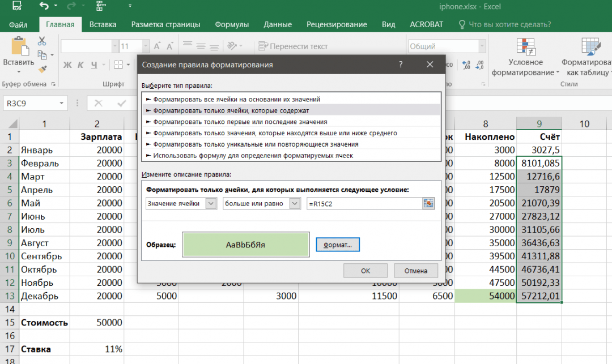Open the 'больше или равно' condition dropdown
Viewport: 612px width, 364px height.
pyautogui.click(x=294, y=204)
